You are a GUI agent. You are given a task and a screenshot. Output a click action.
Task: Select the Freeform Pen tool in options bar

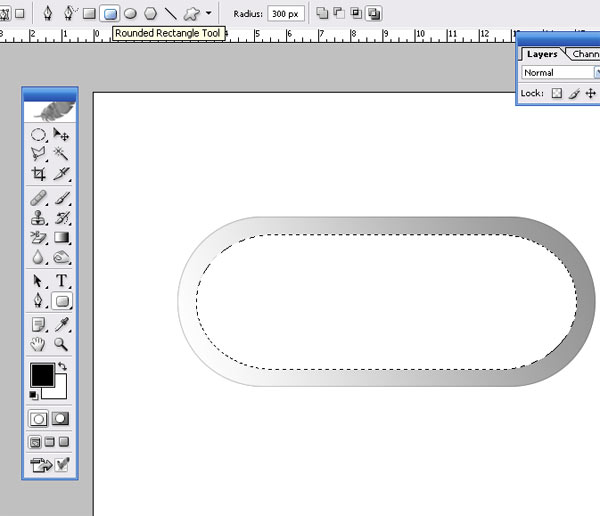(70, 13)
